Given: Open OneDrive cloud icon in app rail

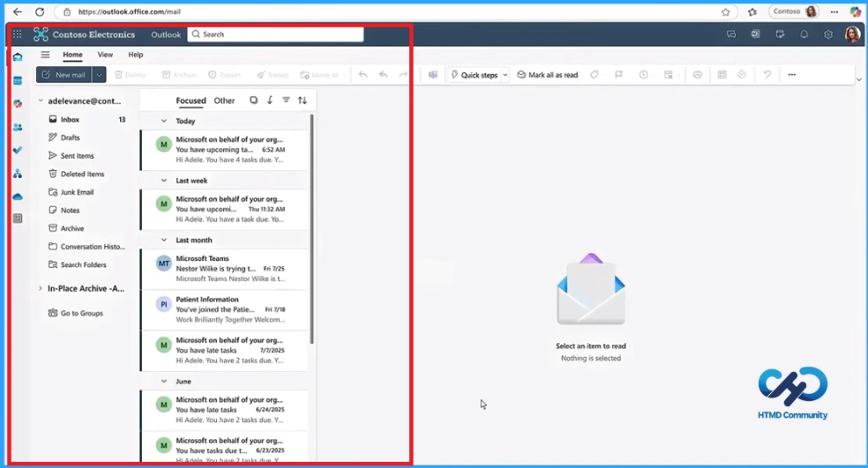Looking at the screenshot, I should (18, 197).
